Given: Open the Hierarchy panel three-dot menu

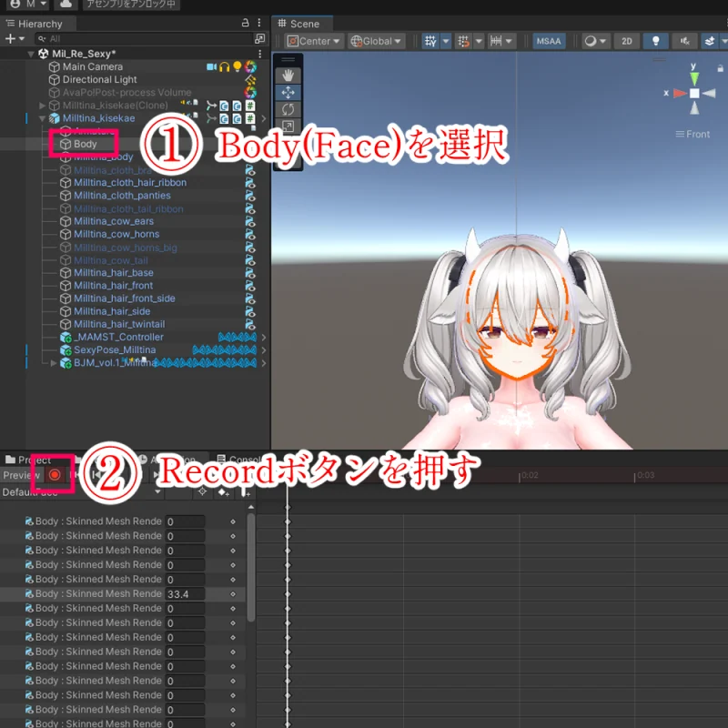Looking at the screenshot, I should coord(259,23).
